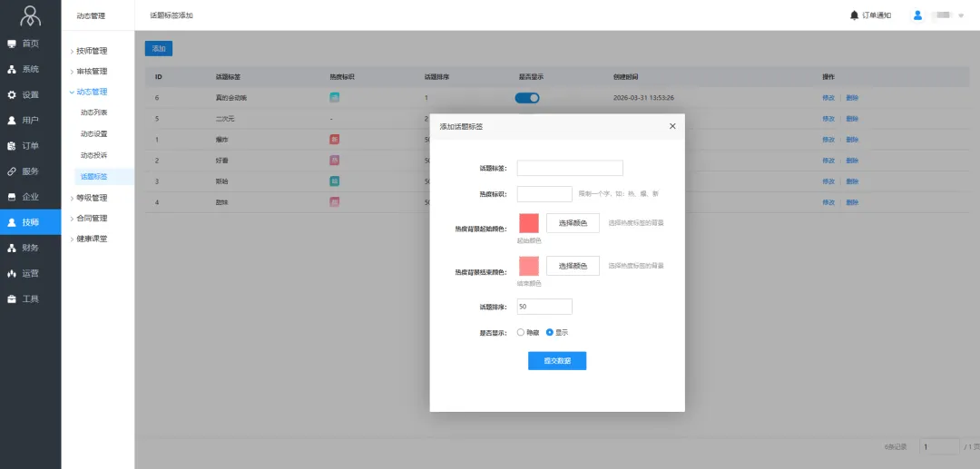Click the 提交数据 submit button

pos(557,361)
